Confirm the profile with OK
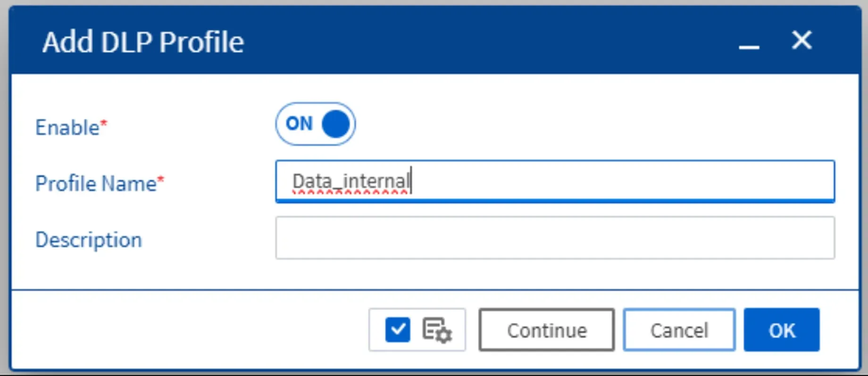This screenshot has height=376, width=868. [x=782, y=330]
